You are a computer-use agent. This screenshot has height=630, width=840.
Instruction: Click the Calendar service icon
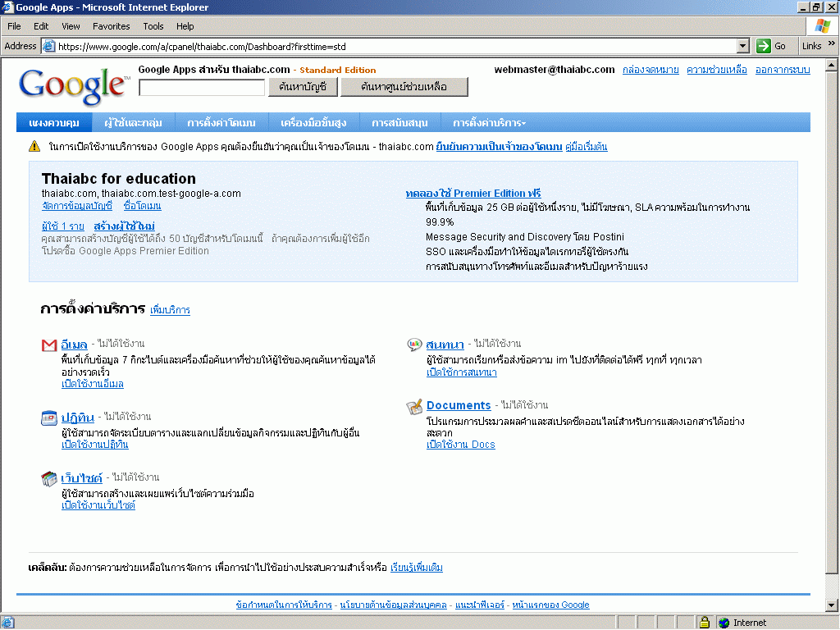[49, 418]
